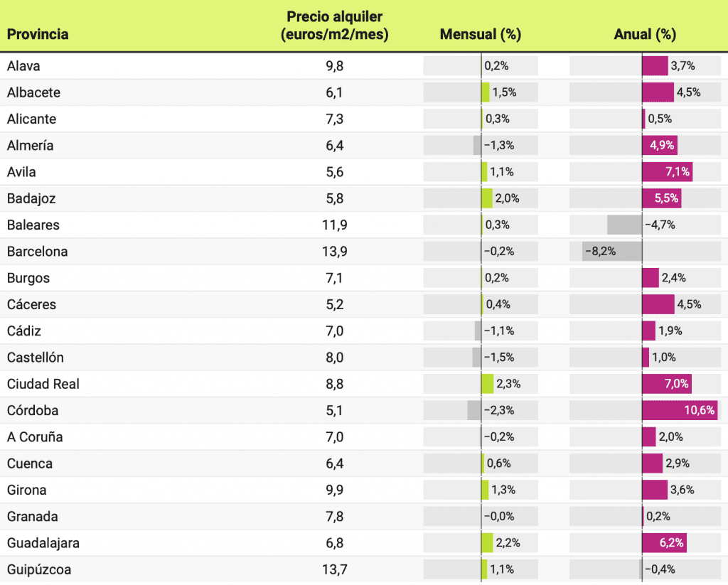Click the Ciudad Real 2,3% monthly bar

tap(488, 384)
